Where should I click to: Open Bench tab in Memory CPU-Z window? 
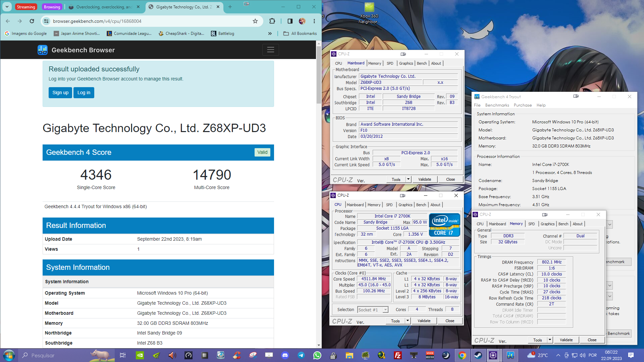click(x=563, y=224)
